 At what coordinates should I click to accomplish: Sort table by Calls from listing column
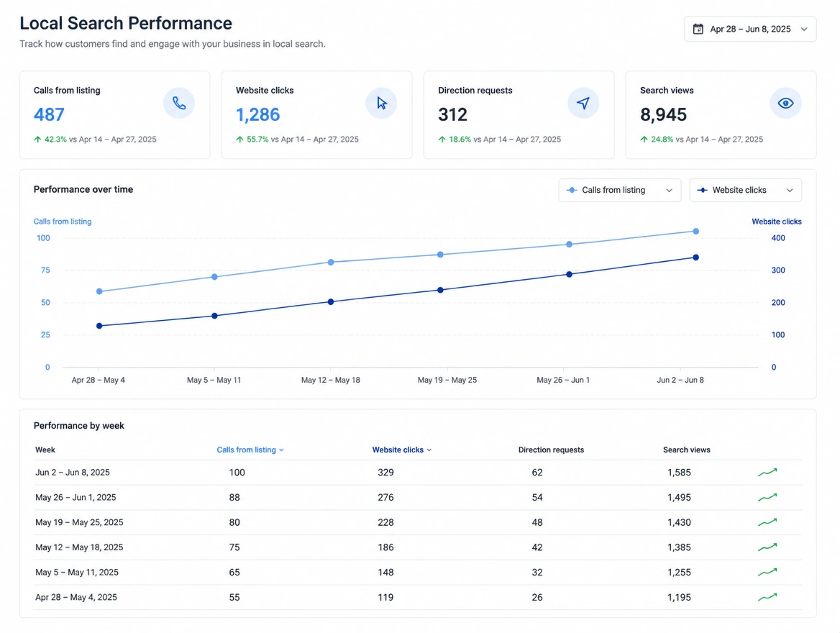[250, 450]
